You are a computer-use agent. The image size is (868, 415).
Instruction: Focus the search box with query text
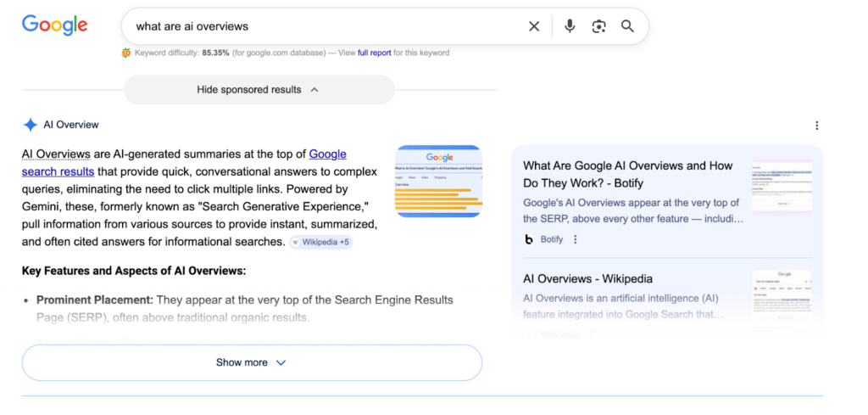(x=322, y=26)
